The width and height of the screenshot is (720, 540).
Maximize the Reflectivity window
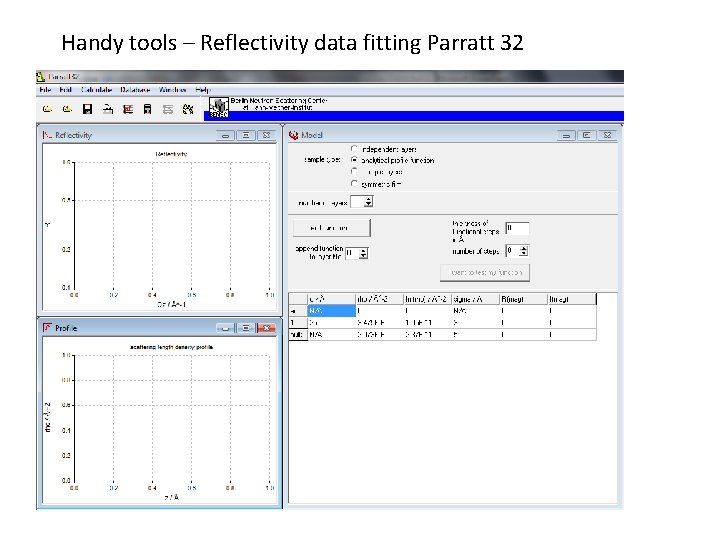coord(246,135)
